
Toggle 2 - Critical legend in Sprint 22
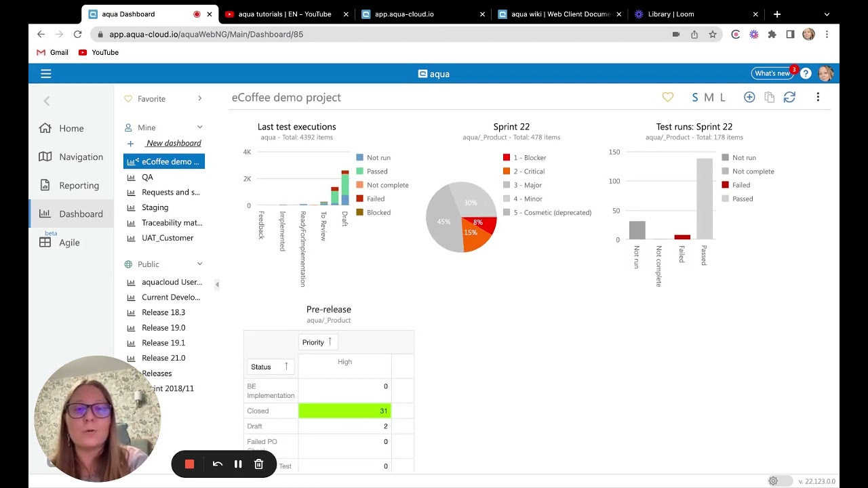pos(524,171)
